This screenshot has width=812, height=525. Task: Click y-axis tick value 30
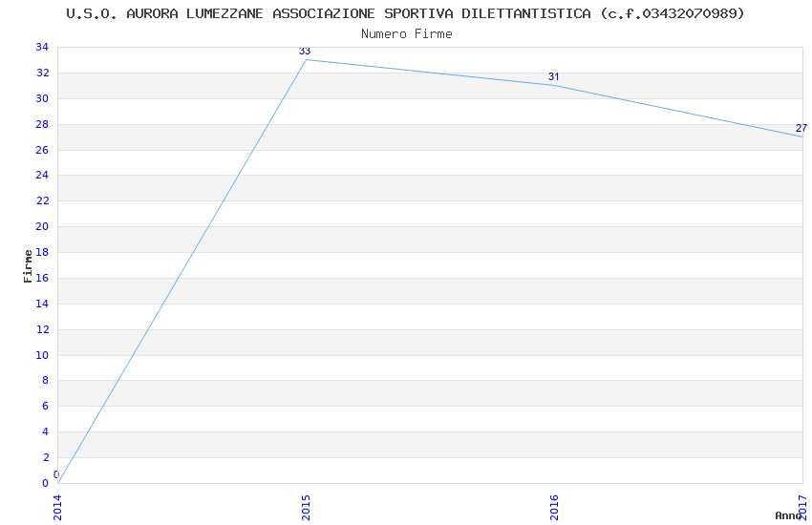click(x=42, y=98)
